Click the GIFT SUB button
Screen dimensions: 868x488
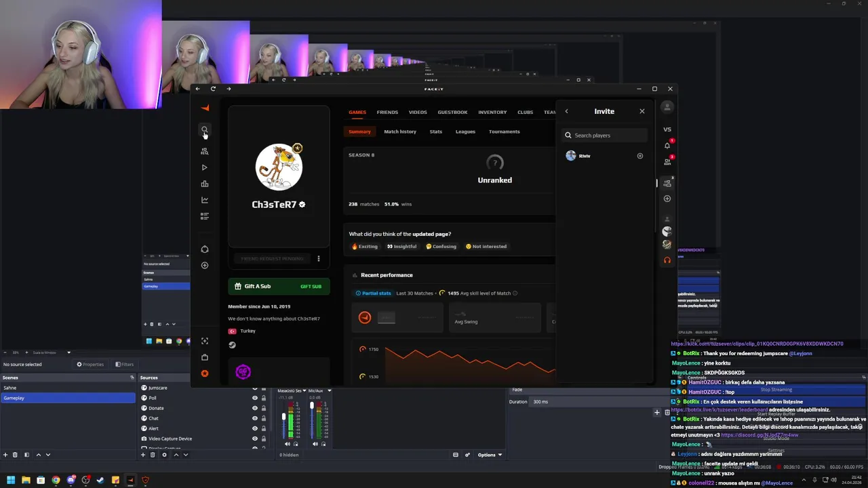coord(311,287)
